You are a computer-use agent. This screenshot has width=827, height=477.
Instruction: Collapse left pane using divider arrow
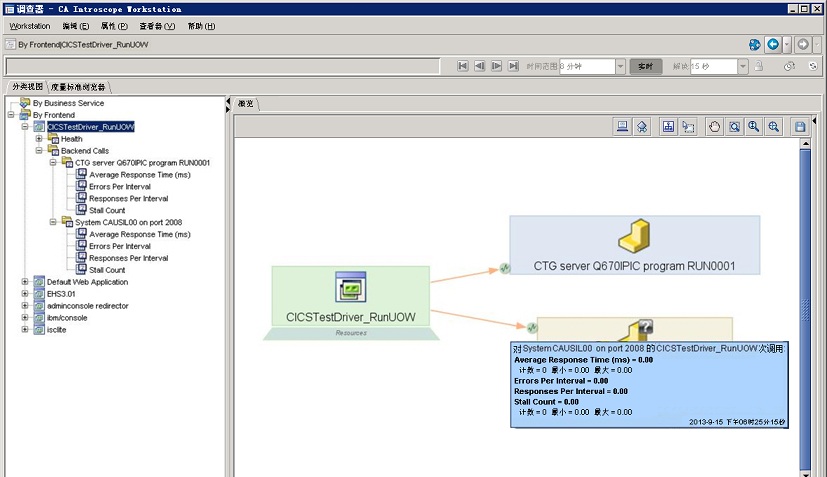(228, 101)
